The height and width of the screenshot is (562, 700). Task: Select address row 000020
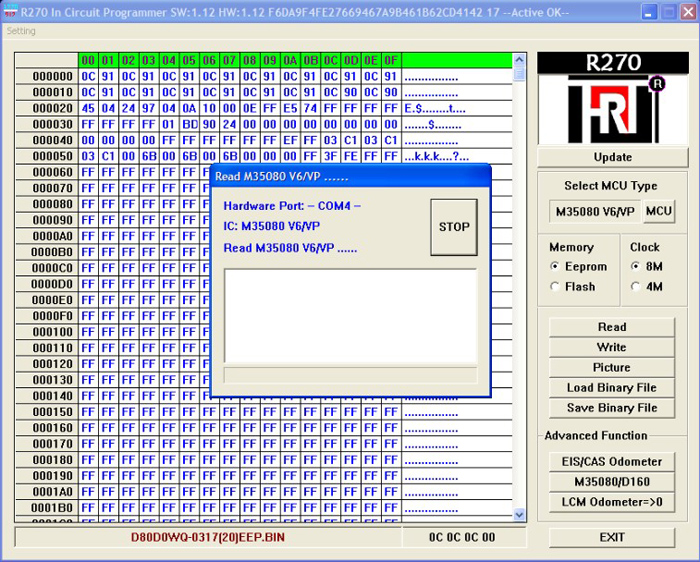point(46,108)
